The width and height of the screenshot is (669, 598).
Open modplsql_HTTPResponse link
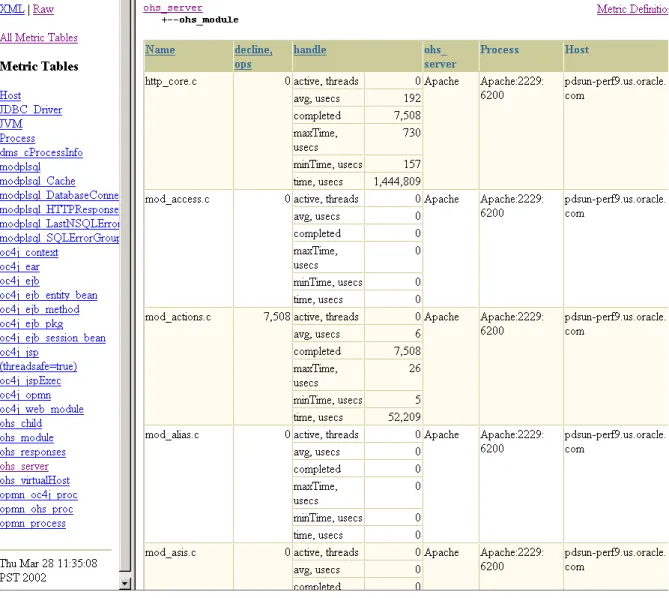tap(59, 209)
